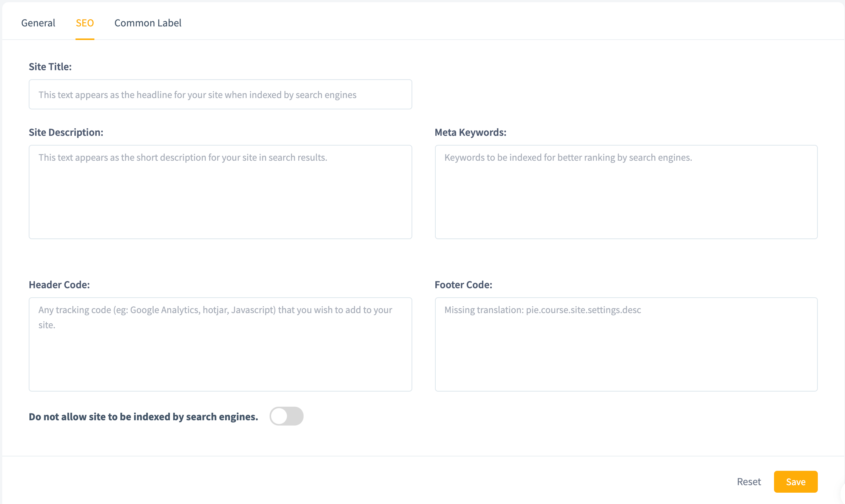This screenshot has height=504, width=845.
Task: Click inside the Site Description textarea
Action: point(220,196)
